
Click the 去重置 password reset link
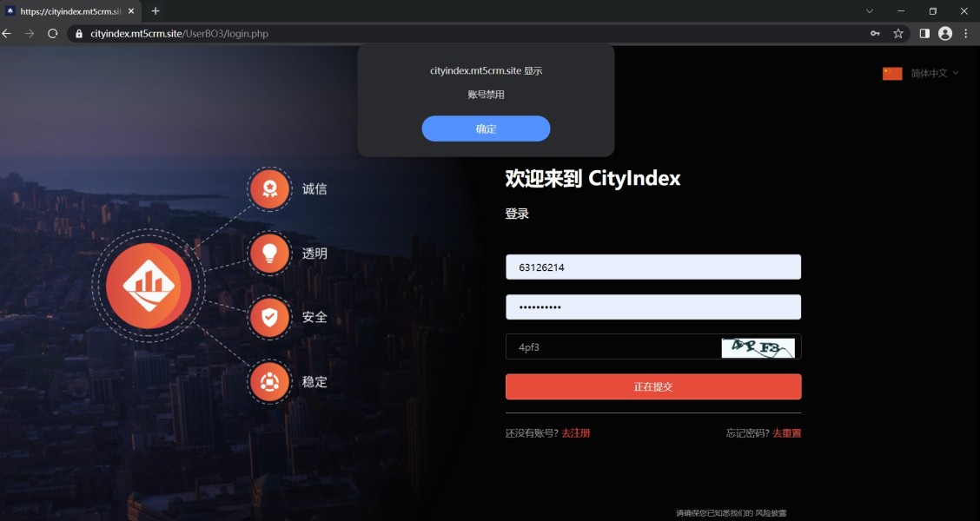coord(787,433)
